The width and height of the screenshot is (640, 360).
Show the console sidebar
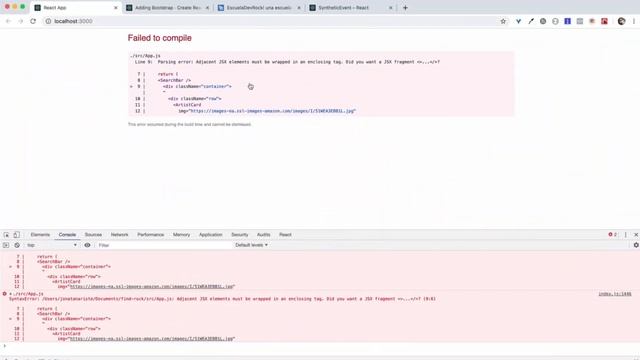pyautogui.click(x=6, y=245)
